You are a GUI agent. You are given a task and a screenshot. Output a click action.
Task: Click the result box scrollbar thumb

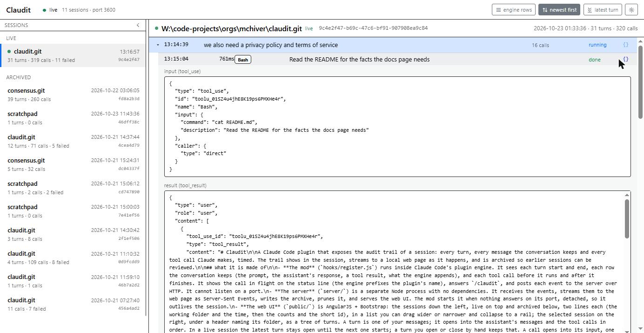pos(627,218)
